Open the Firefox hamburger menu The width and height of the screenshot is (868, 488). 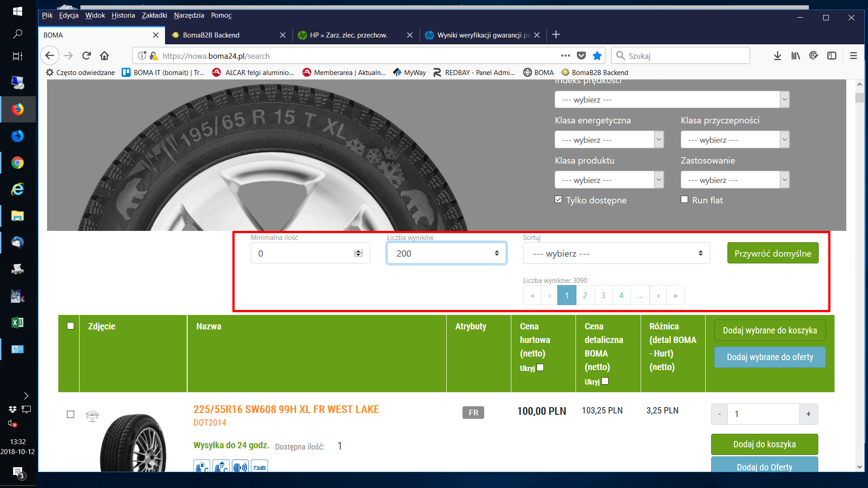coord(853,56)
